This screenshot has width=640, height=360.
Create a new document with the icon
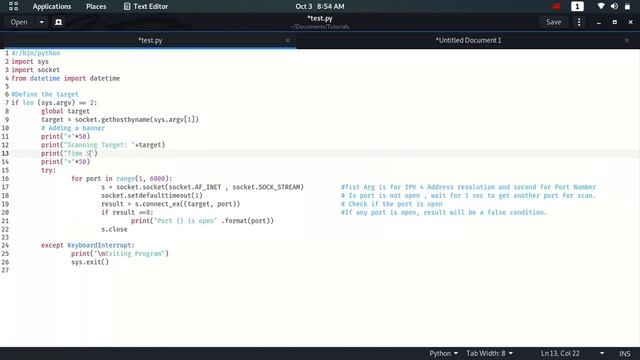[x=58, y=22]
